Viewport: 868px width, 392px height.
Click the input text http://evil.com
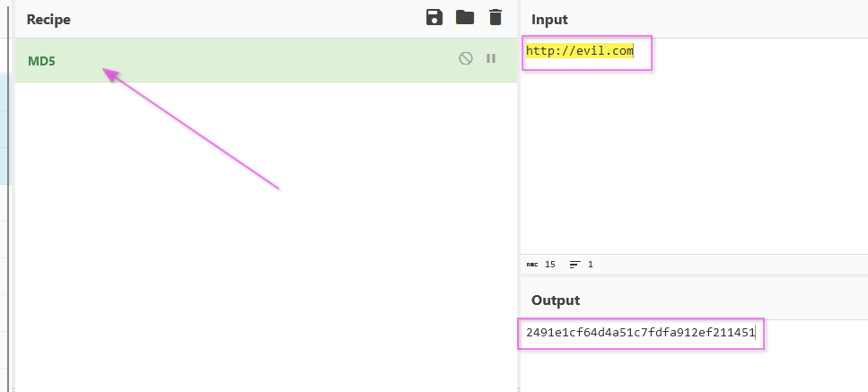point(580,51)
